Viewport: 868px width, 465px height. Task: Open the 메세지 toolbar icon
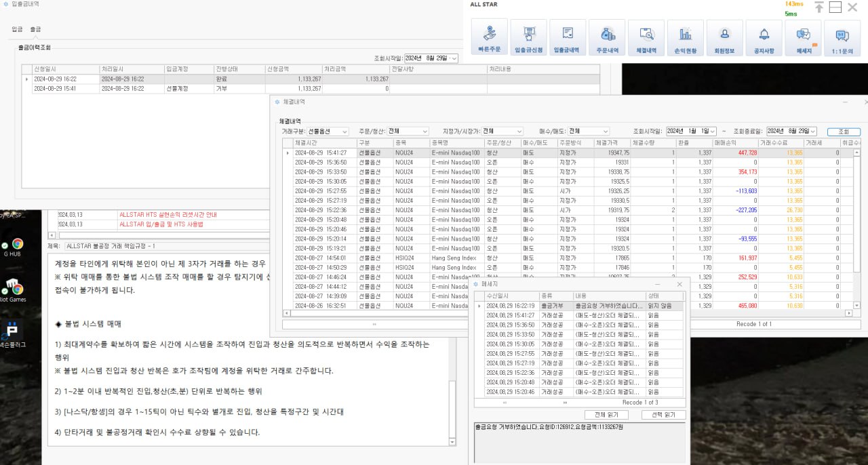click(804, 37)
